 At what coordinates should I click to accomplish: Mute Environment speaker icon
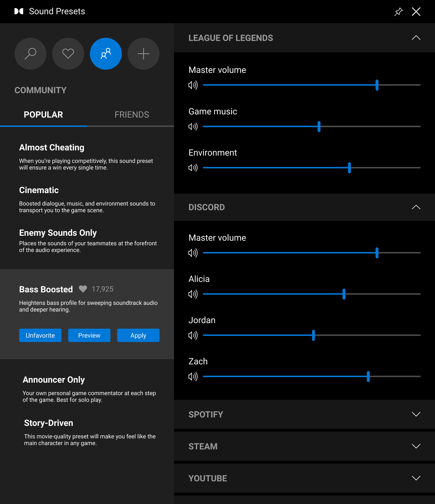pos(193,168)
